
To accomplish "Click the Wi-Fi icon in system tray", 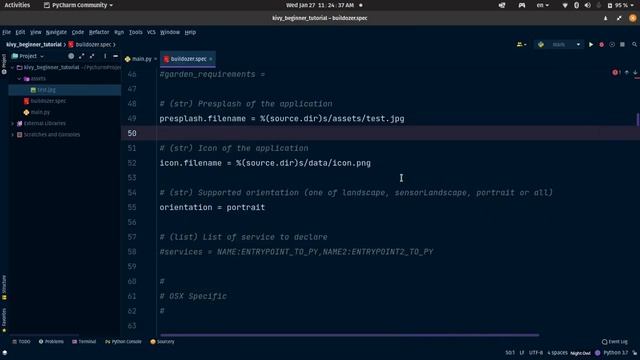I will tap(565, 5).
